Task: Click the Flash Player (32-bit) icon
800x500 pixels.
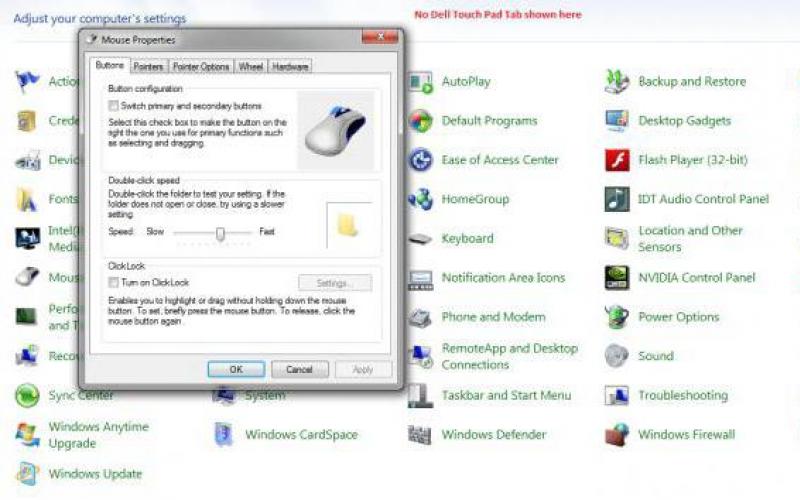Action: (x=617, y=161)
